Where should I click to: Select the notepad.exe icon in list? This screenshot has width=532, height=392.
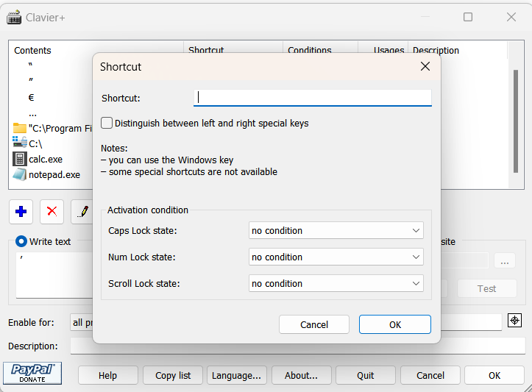[x=20, y=174]
